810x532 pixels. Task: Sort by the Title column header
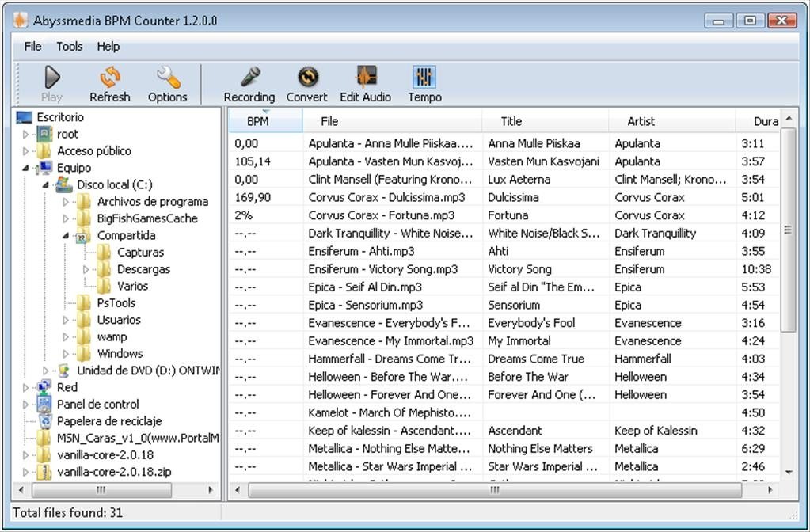(x=545, y=121)
